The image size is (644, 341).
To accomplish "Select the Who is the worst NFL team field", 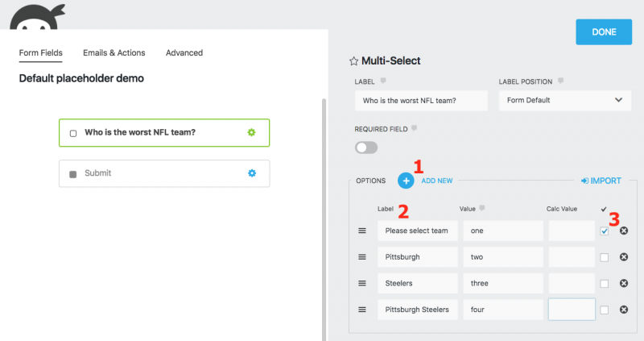I will point(164,133).
